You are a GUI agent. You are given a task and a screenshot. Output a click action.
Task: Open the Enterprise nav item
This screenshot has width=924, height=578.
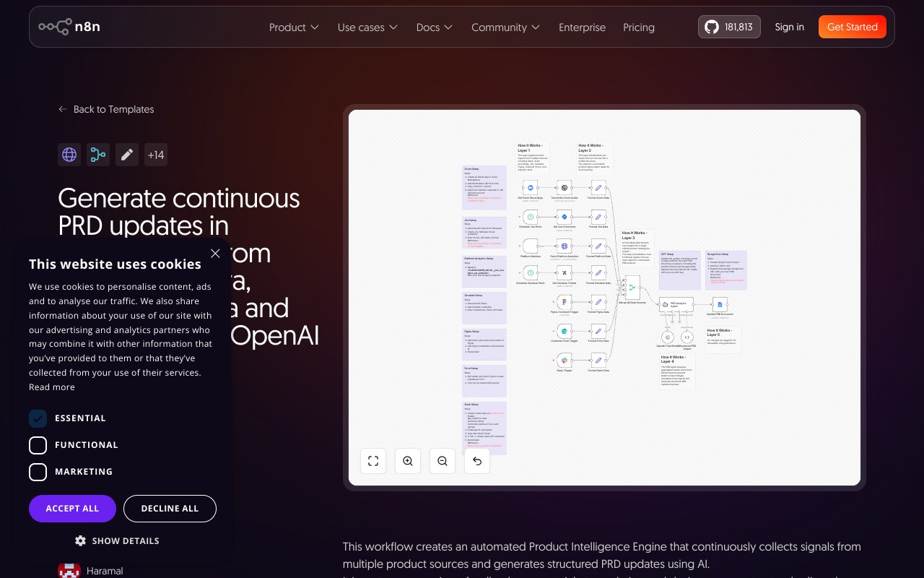[582, 27]
